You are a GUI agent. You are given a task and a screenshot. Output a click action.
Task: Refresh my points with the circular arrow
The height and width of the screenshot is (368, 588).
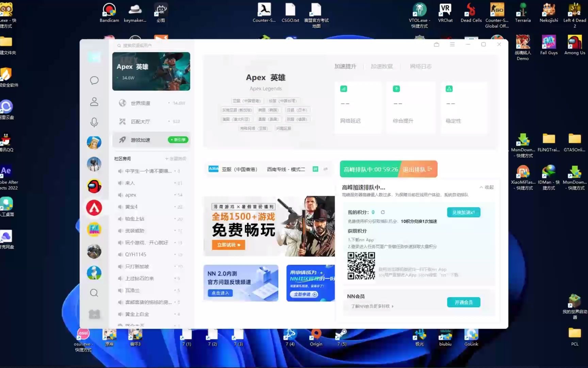383,212
